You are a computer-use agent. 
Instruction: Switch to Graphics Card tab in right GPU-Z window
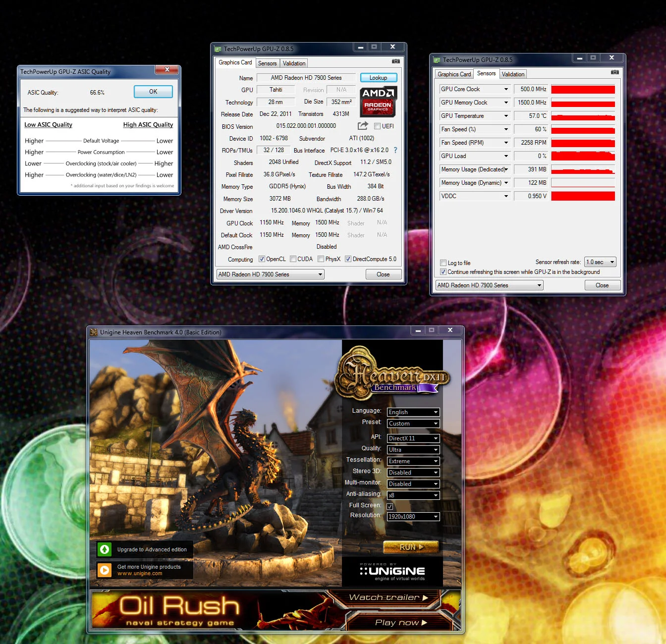(x=454, y=74)
